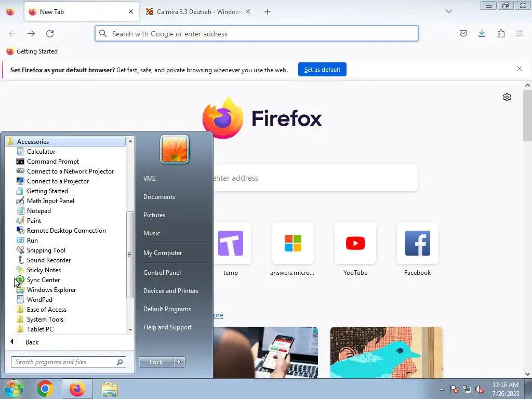Open the shutdown options arrow beside Lock

tap(179, 362)
